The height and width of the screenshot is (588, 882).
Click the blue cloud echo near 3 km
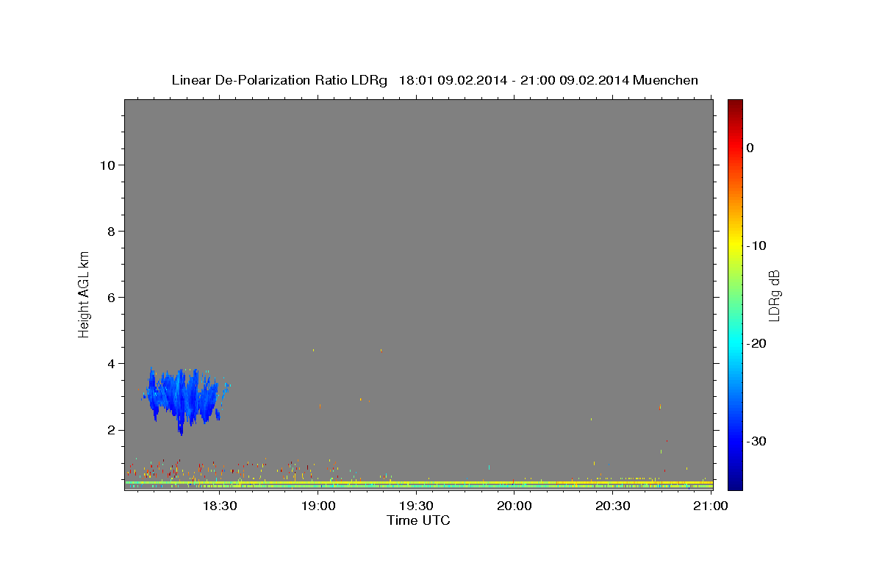click(x=185, y=399)
